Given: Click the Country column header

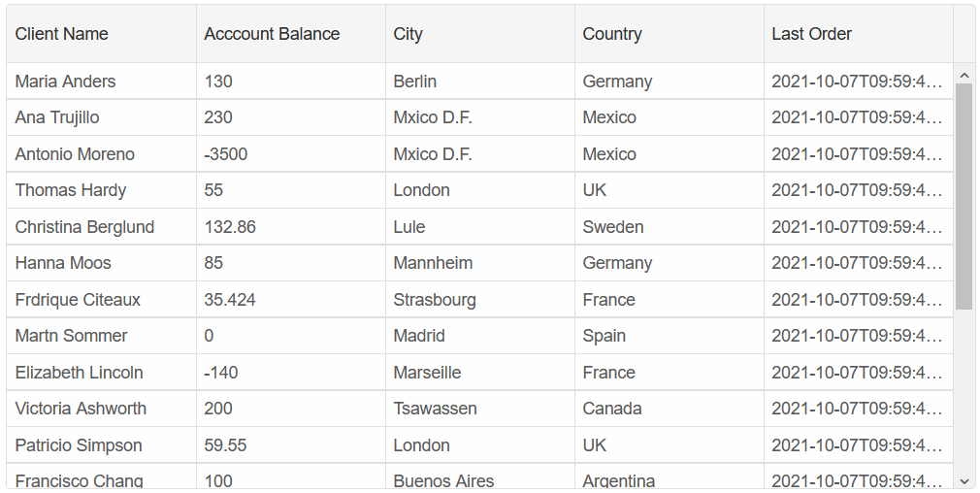Looking at the screenshot, I should 670,34.
